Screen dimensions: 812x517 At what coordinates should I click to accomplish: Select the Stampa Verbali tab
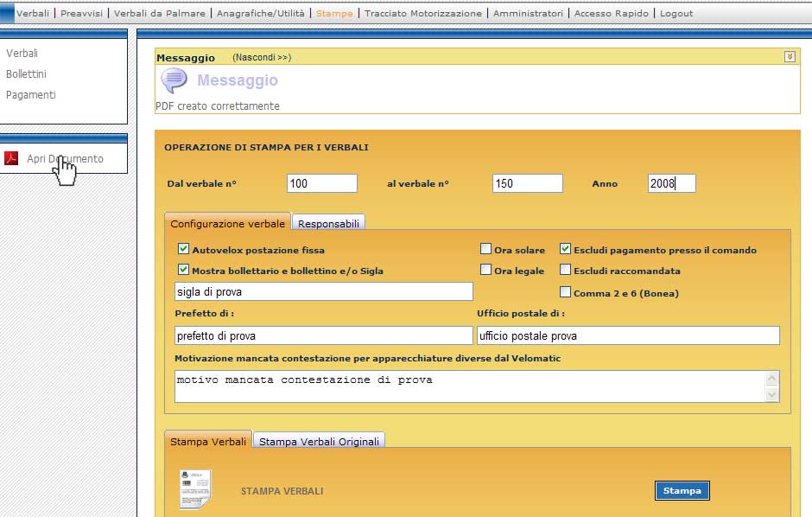point(208,441)
